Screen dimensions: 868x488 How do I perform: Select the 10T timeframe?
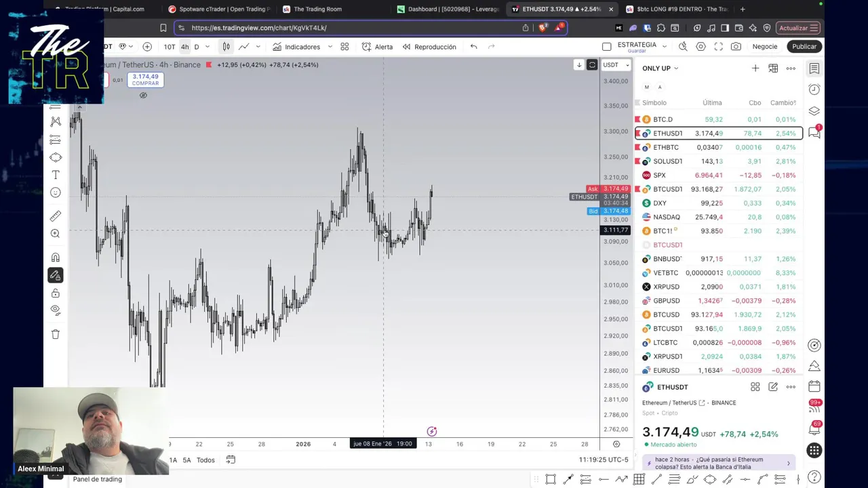[x=170, y=47]
